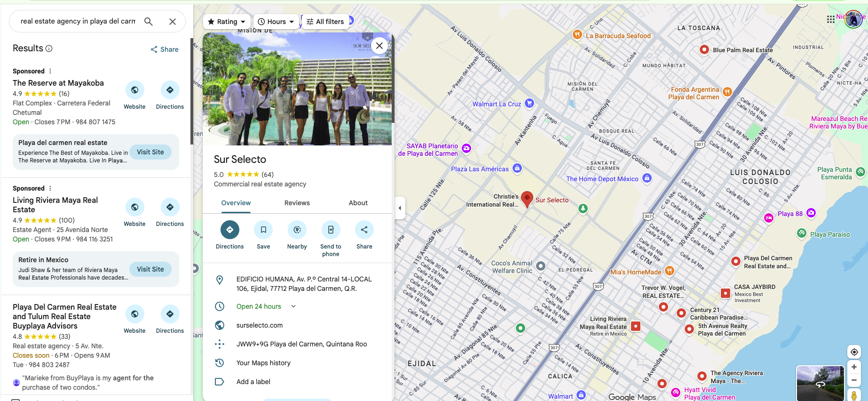Screen dimensions: 868x401
Task: Open Sponsored options above Reserve at Mayakoba
Action: pos(50,71)
